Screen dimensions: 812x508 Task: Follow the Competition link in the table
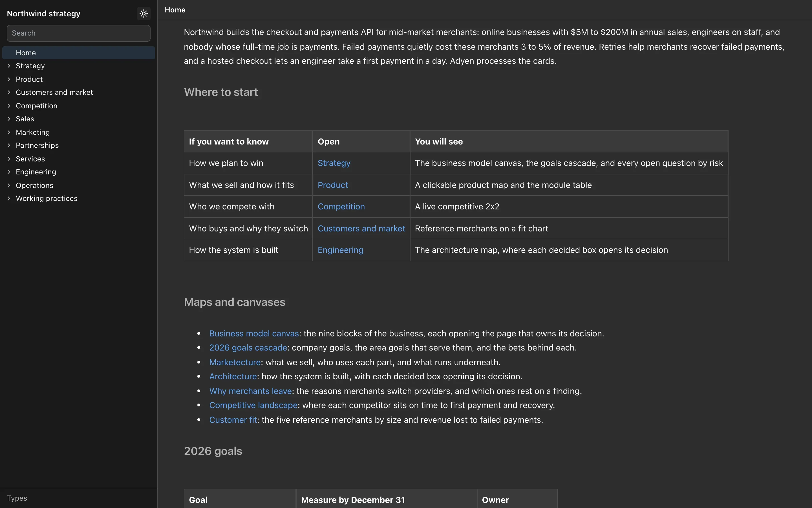click(x=341, y=207)
